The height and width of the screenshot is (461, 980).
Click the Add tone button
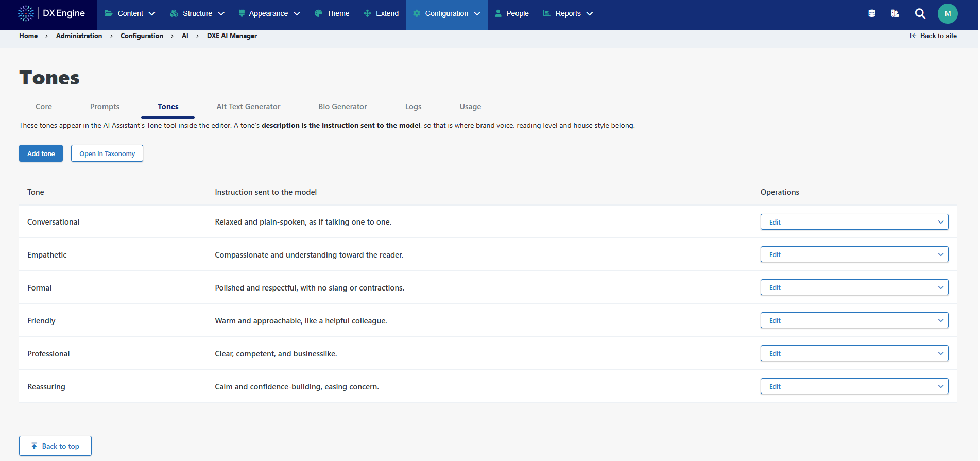(x=41, y=153)
